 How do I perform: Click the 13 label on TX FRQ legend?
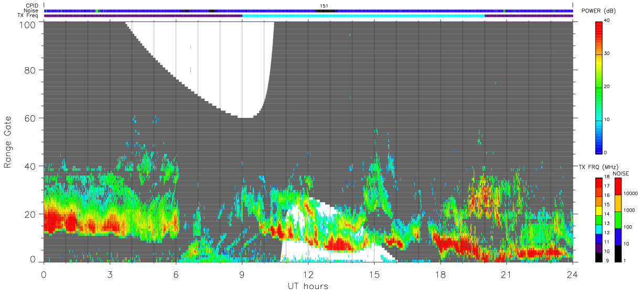pos(607,223)
